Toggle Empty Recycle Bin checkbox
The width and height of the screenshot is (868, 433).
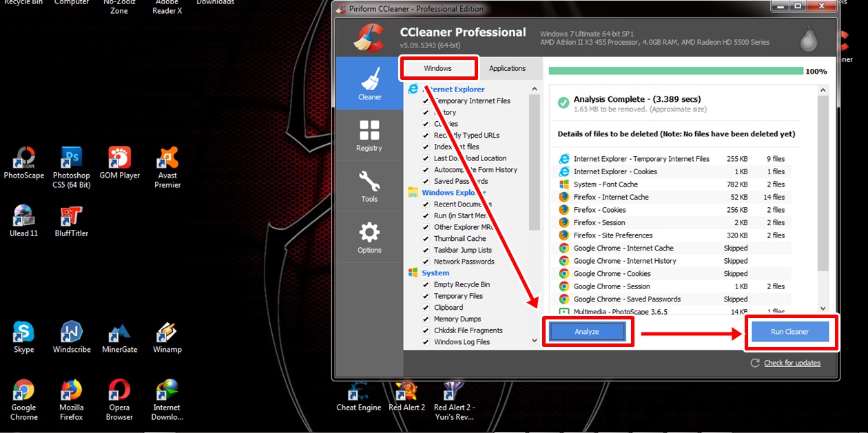pos(426,284)
